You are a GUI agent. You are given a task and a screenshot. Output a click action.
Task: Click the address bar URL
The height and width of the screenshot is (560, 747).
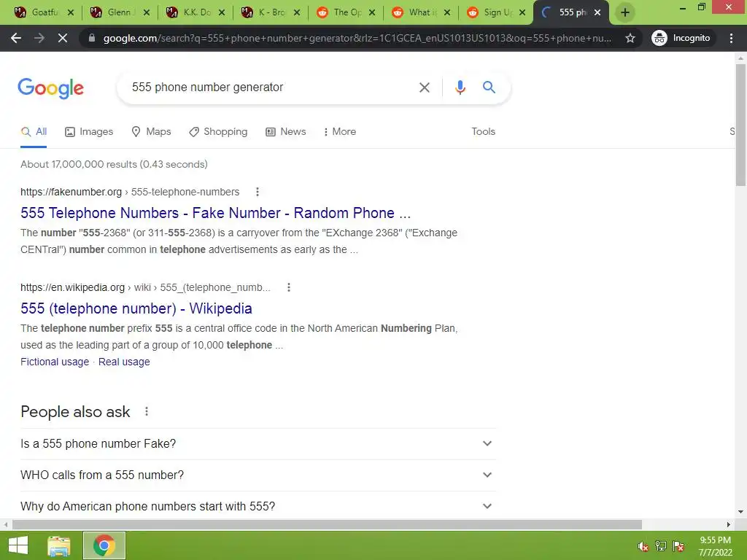point(357,38)
